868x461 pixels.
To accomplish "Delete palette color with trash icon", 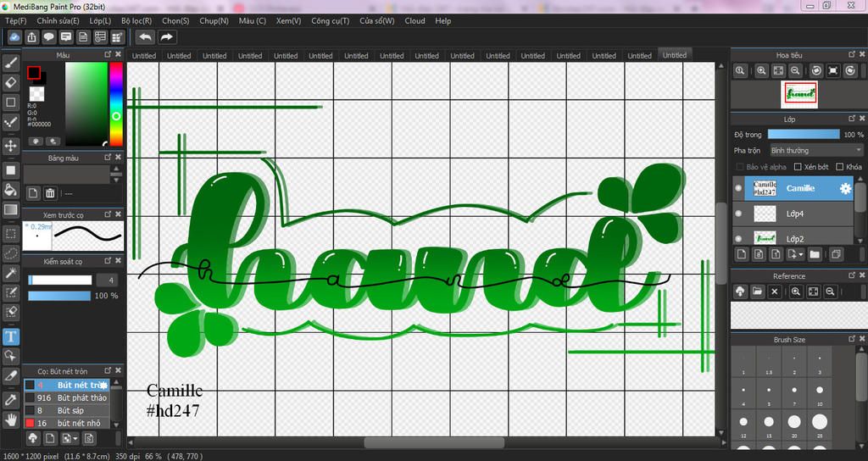I will point(50,193).
